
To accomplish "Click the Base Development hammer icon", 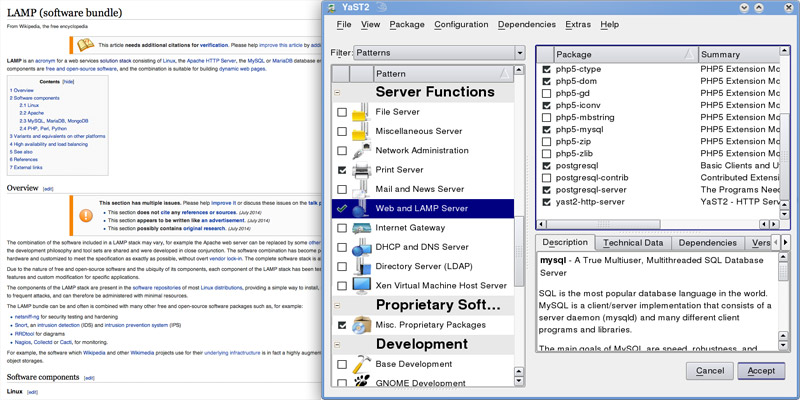I will [361, 364].
